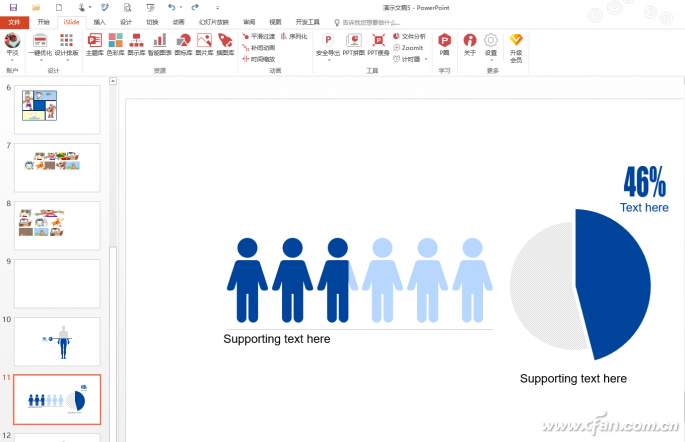Image resolution: width=685 pixels, height=442 pixels.
Task: Launch the ZoomIt tool
Action: tap(408, 48)
